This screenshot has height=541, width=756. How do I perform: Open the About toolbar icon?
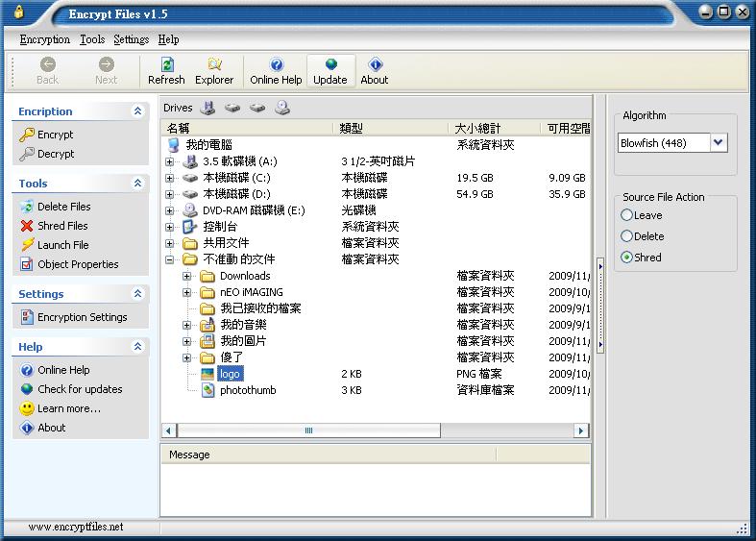[x=375, y=65]
